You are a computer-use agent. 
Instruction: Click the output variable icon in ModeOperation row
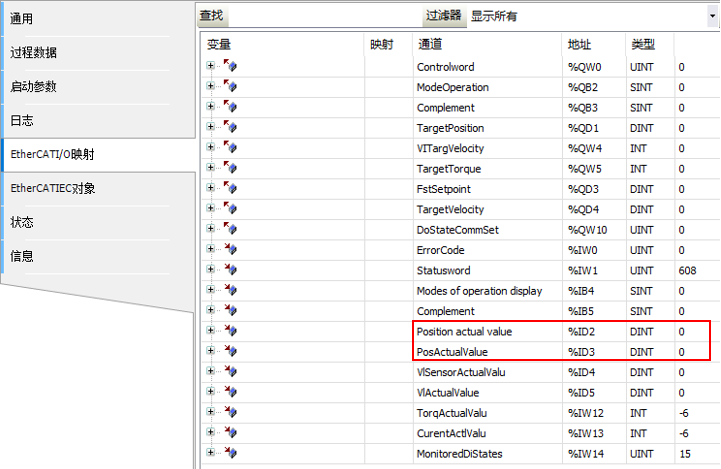coord(230,86)
